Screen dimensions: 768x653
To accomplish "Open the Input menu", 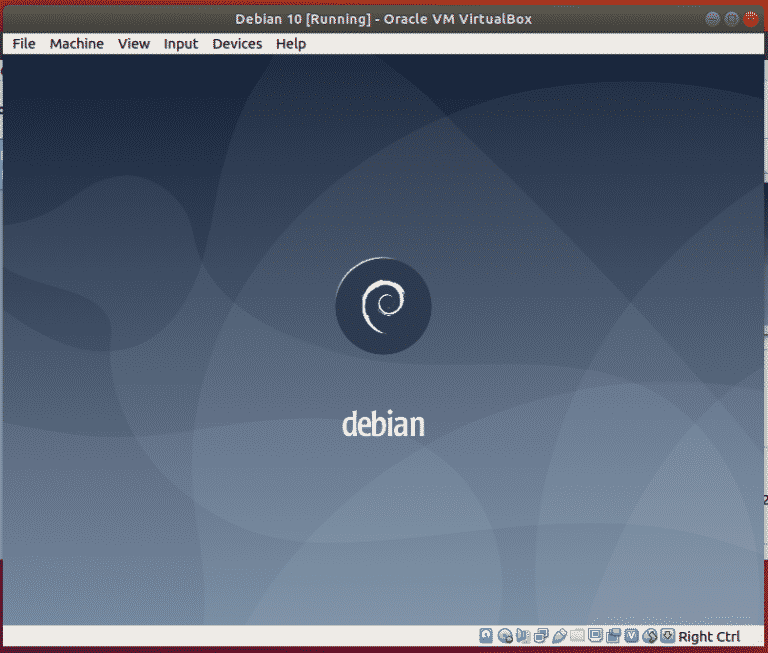I will 180,44.
